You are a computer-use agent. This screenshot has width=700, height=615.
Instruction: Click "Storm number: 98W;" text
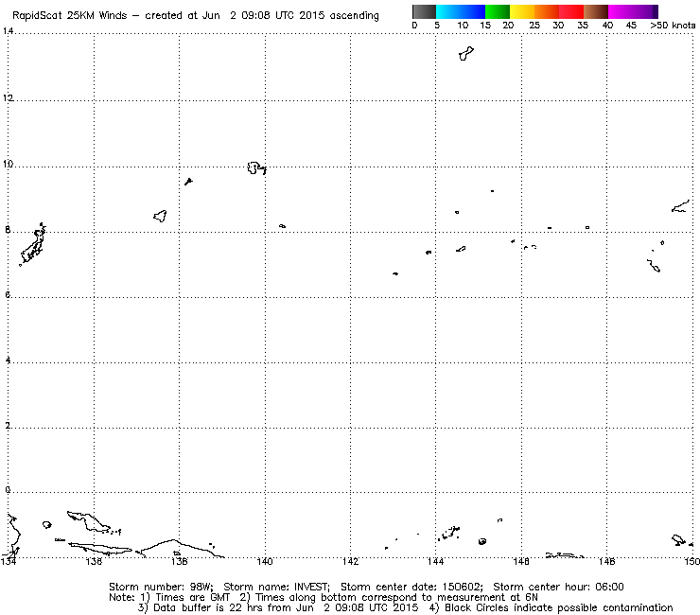[x=161, y=587]
